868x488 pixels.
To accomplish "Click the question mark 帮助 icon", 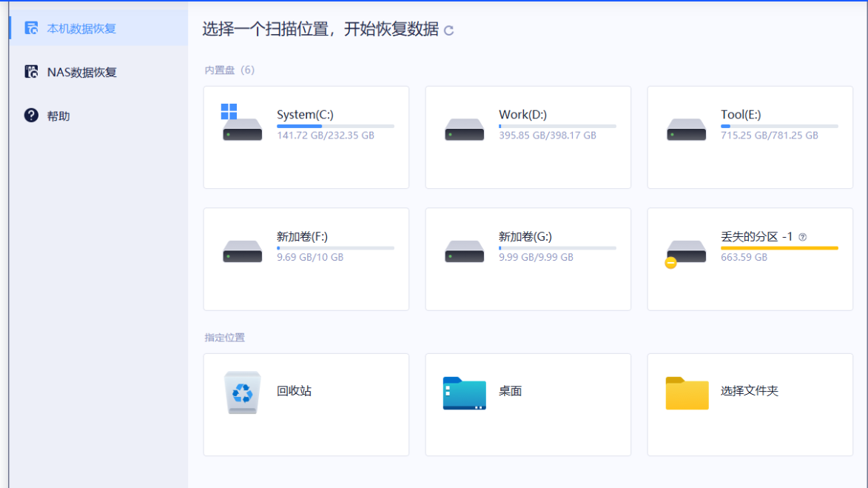I will (32, 116).
